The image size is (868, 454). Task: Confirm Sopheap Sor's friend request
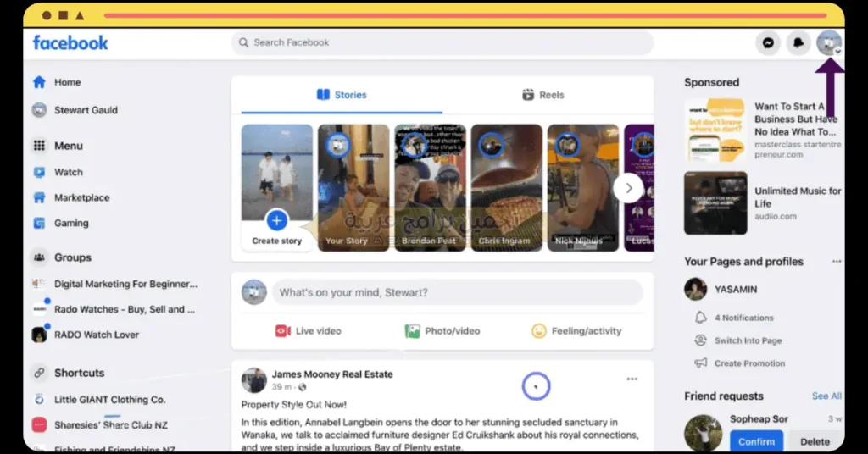pos(756,441)
